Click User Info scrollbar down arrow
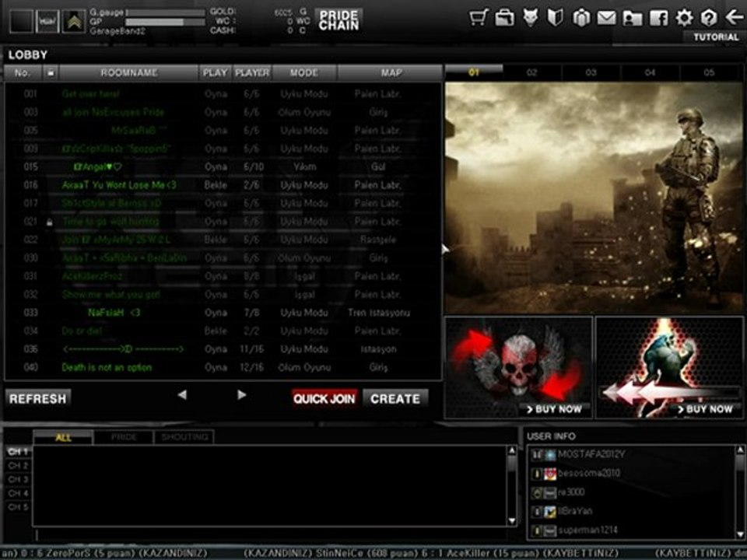The width and height of the screenshot is (747, 560). coord(740,534)
